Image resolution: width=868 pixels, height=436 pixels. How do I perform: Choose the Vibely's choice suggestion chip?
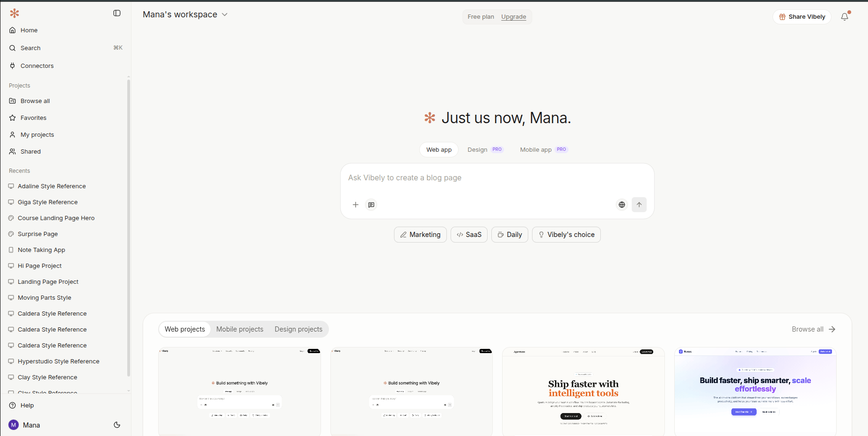point(566,235)
